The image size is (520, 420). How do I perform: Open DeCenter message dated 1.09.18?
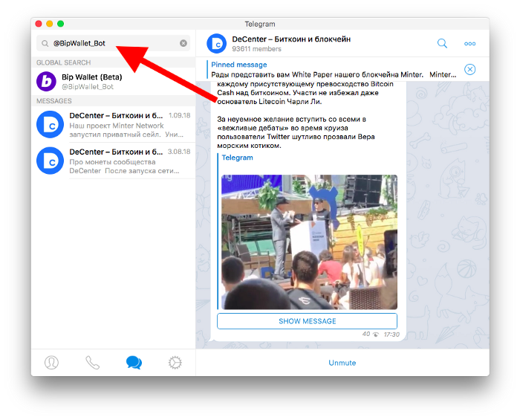(x=113, y=125)
